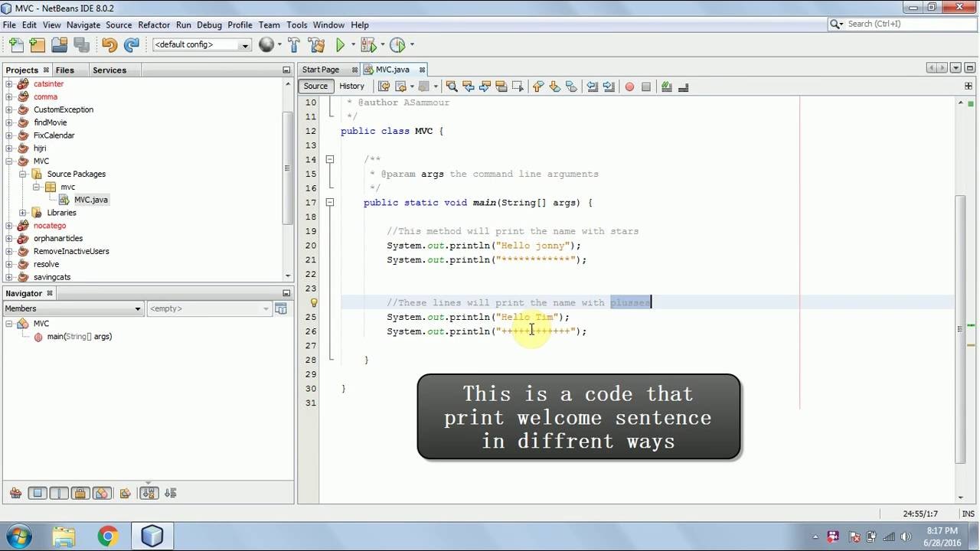This screenshot has height=551, width=980.
Task: Toggle Show Inherited Members in Navigator
Action: coord(15,494)
